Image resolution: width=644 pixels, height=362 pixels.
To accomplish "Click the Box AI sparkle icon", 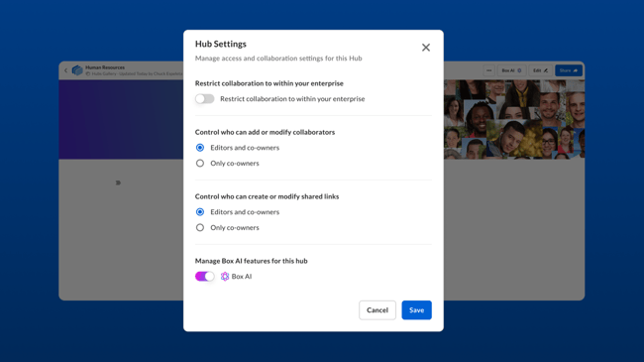I will [225, 277].
